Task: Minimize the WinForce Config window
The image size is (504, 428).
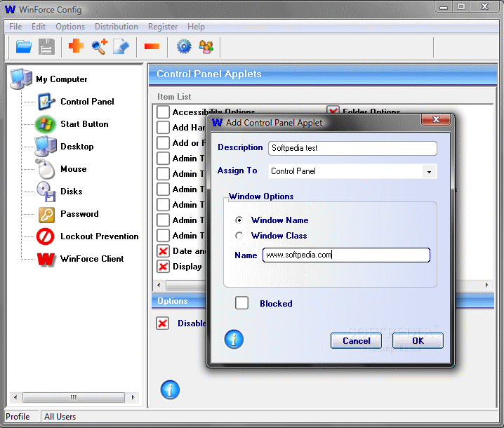Action: click(x=444, y=7)
